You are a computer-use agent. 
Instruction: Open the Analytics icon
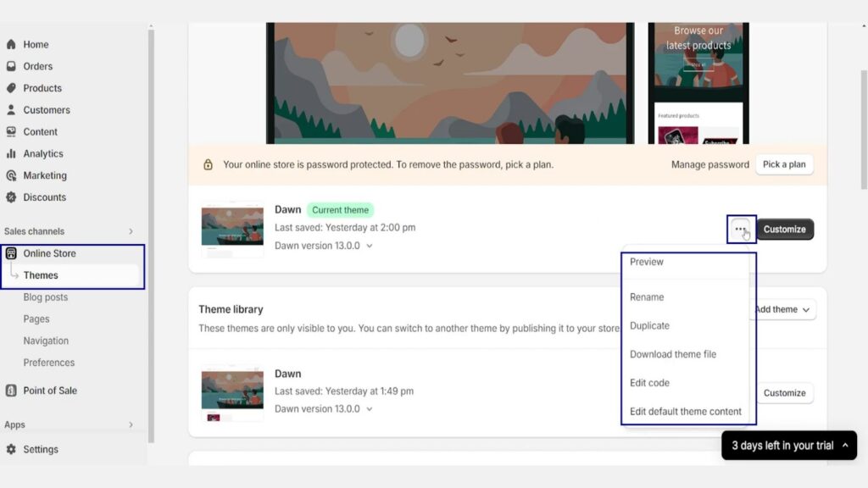click(x=12, y=153)
